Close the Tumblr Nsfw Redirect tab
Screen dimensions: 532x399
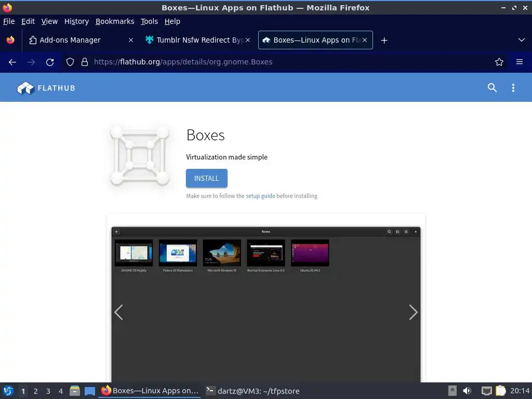click(248, 40)
